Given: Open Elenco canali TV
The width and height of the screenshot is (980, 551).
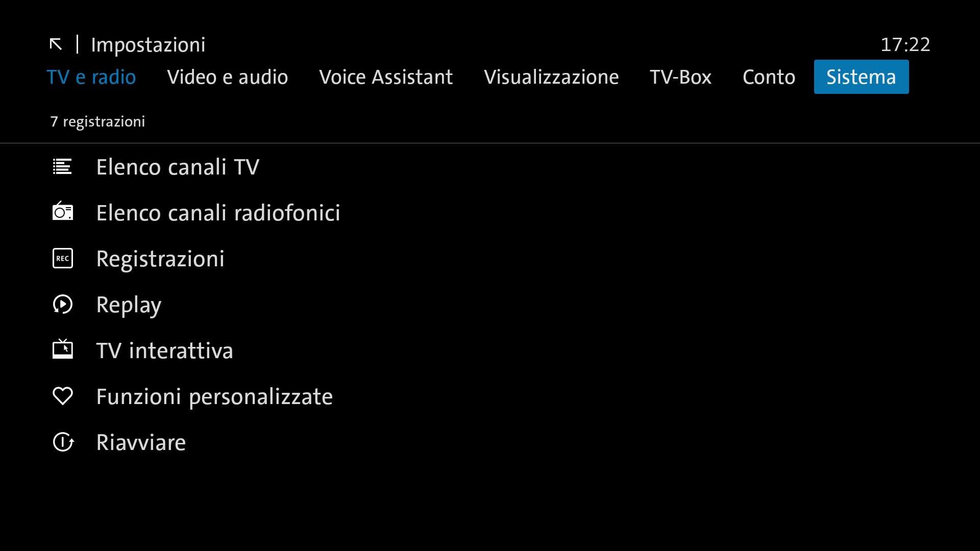Looking at the screenshot, I should pyautogui.click(x=178, y=167).
